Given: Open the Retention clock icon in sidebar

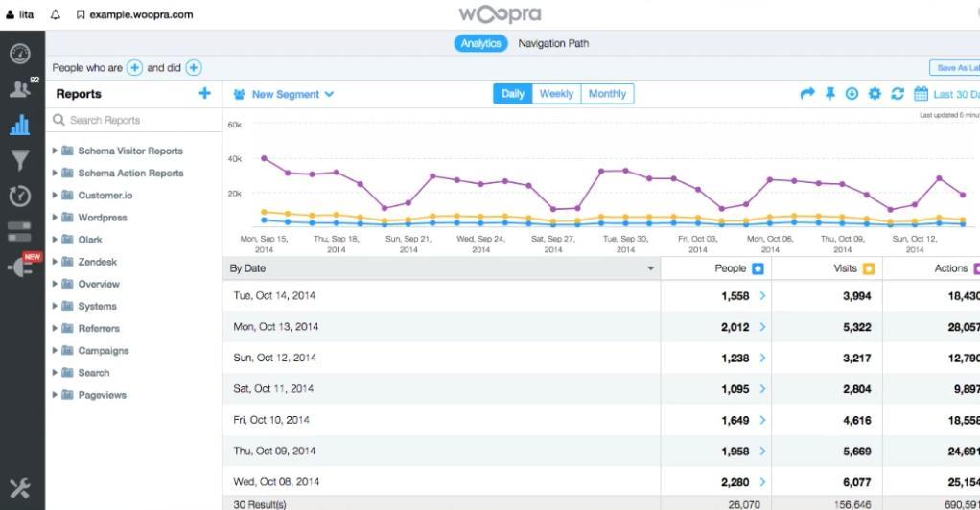Looking at the screenshot, I should 20,197.
